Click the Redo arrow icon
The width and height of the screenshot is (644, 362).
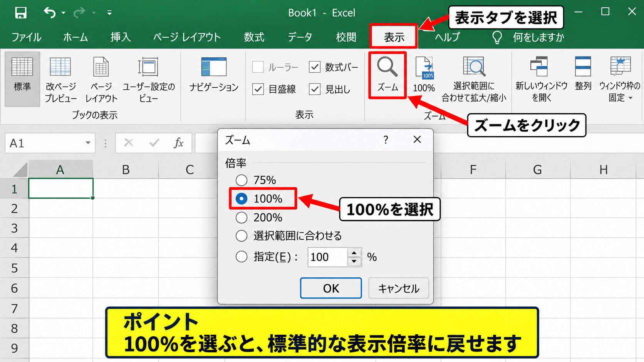[x=79, y=13]
